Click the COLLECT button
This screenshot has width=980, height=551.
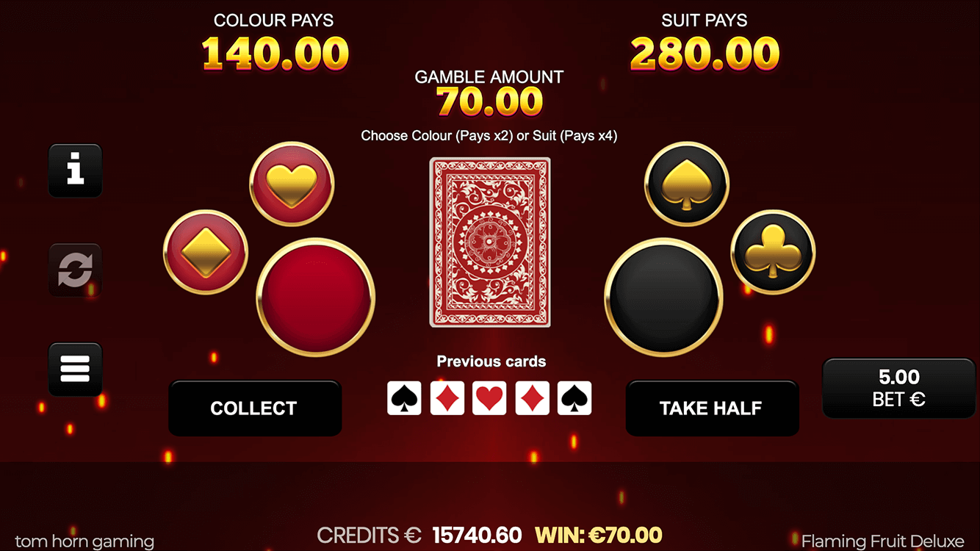coord(255,408)
